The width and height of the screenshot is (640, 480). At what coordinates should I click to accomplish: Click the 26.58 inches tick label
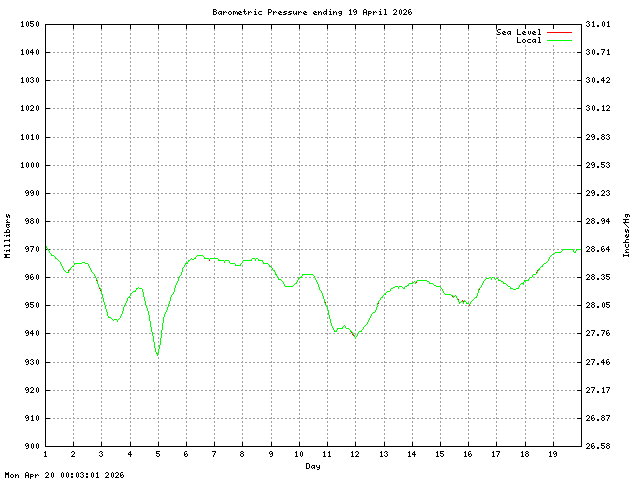(597, 446)
